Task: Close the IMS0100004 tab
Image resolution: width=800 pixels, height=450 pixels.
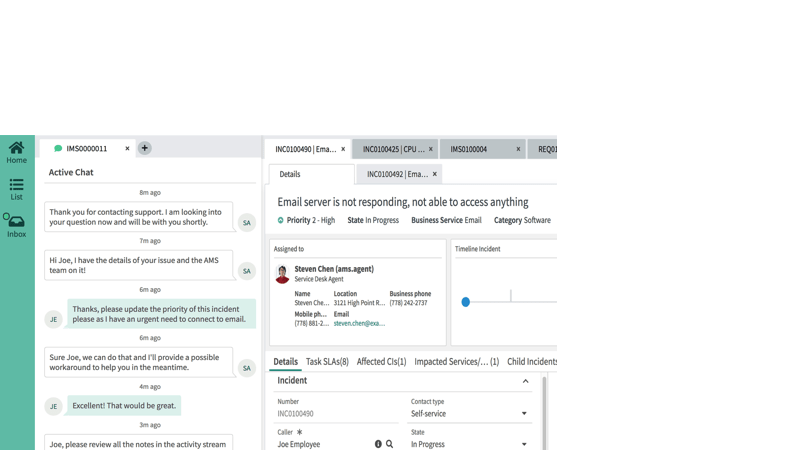Action: pyautogui.click(x=518, y=149)
